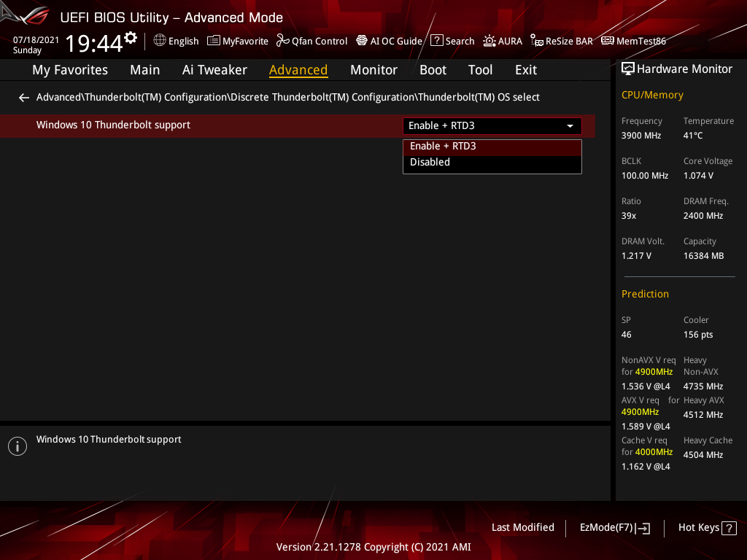Collapse the Thunderbolt support option list
This screenshot has width=747, height=560.
click(x=570, y=125)
